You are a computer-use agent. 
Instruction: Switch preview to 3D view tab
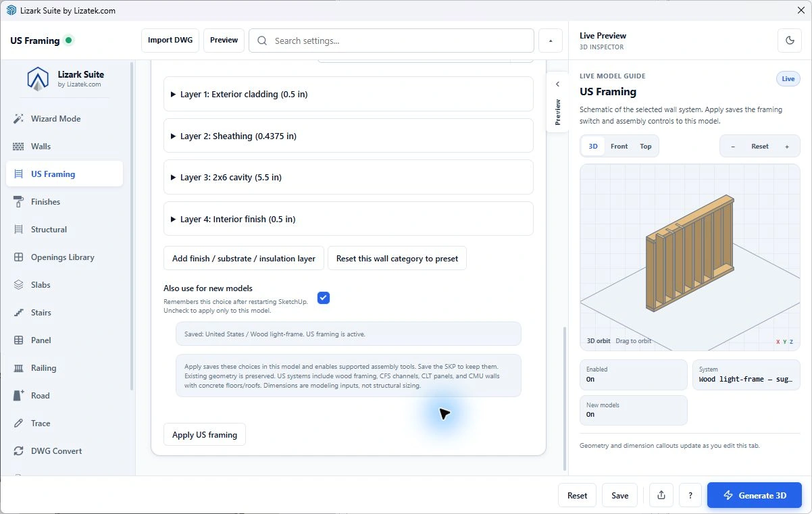click(593, 146)
